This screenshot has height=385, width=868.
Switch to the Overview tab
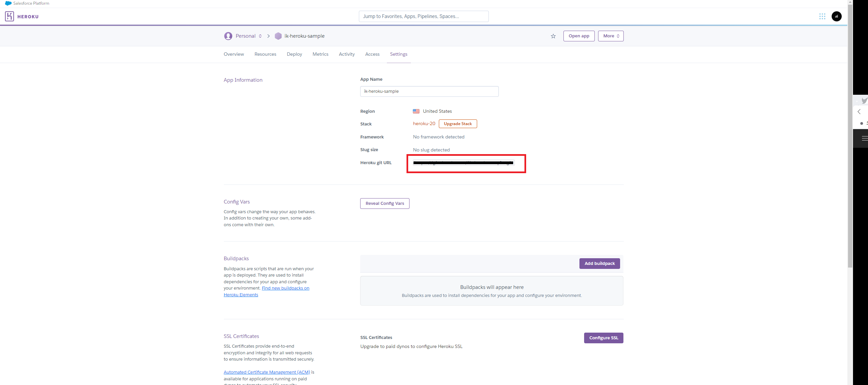point(234,54)
